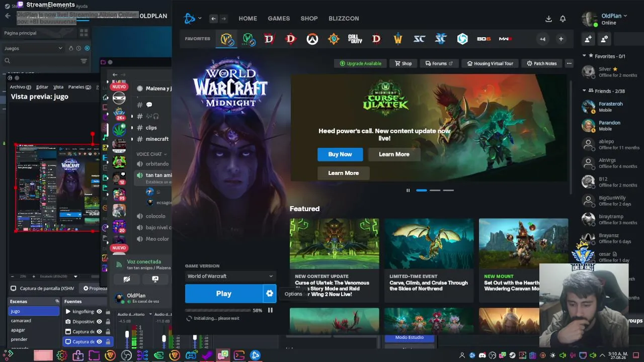Open the clips channel in Discord
This screenshot has height=362, width=644.
(x=152, y=128)
